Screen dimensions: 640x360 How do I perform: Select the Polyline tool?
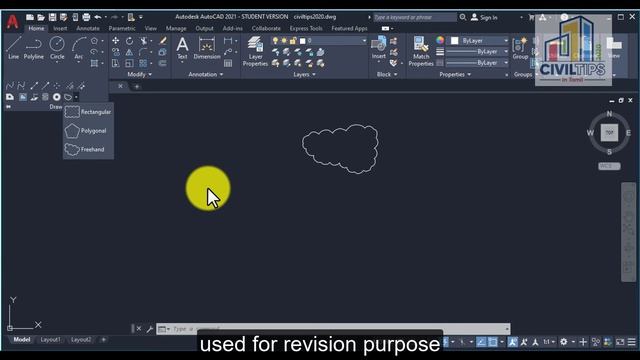tap(33, 48)
